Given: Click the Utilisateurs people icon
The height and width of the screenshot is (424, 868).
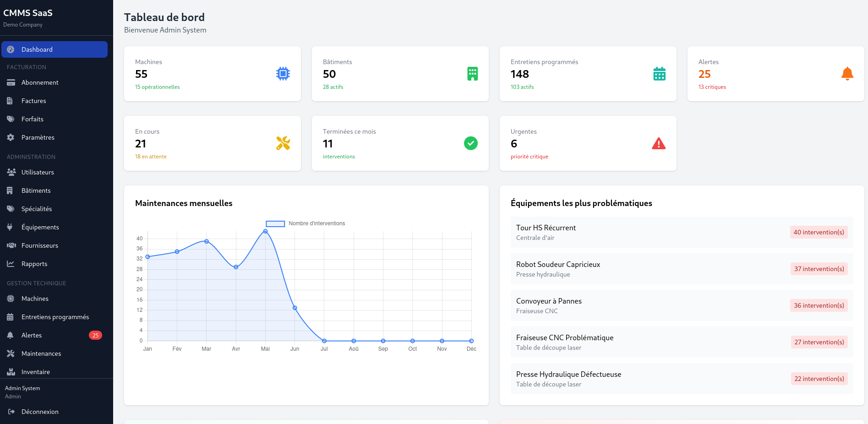Looking at the screenshot, I should click(11, 172).
